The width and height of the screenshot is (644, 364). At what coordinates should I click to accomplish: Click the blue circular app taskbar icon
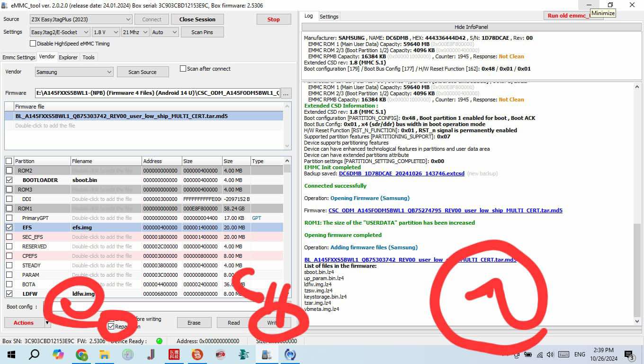[x=290, y=355]
